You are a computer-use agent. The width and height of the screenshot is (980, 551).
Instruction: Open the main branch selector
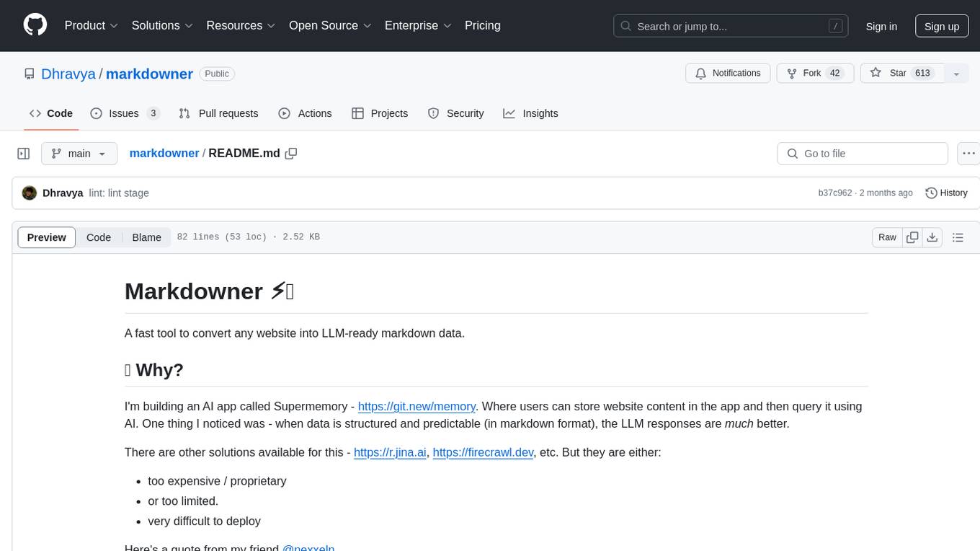coord(79,154)
